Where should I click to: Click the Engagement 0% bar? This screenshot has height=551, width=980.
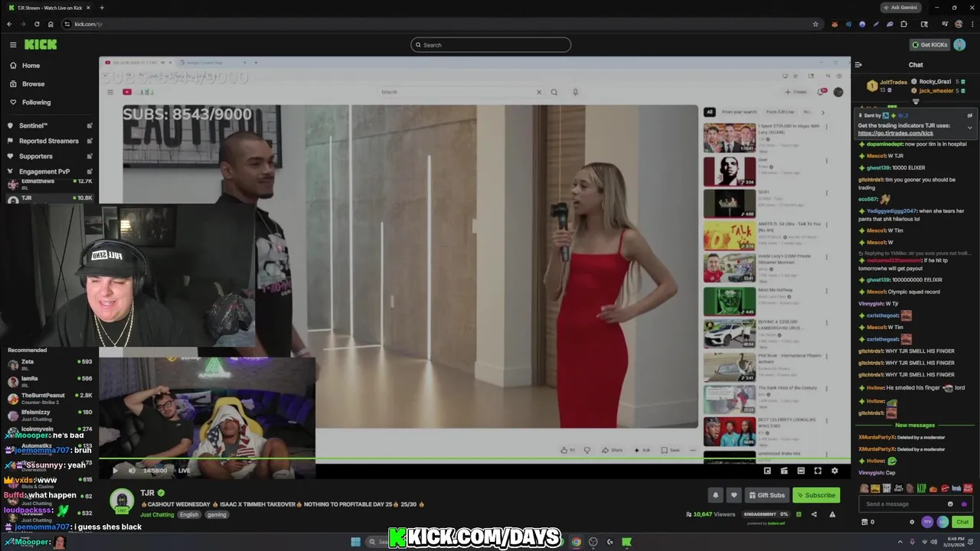766,514
